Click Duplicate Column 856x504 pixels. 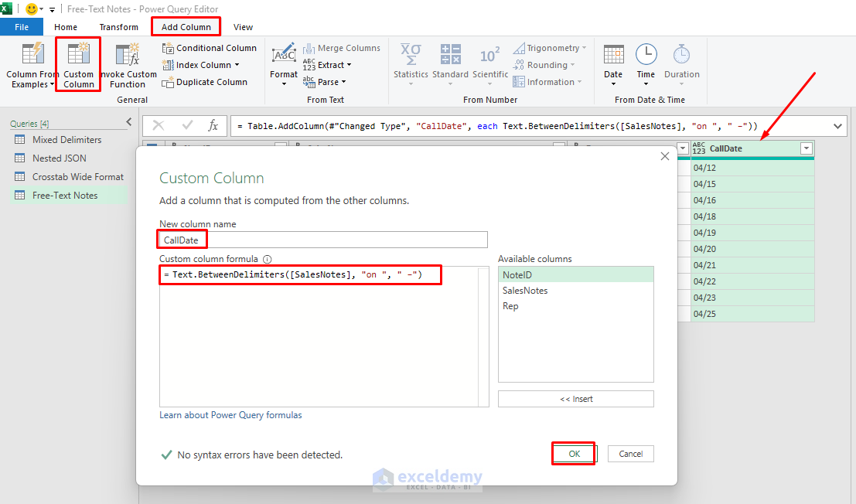coord(205,82)
